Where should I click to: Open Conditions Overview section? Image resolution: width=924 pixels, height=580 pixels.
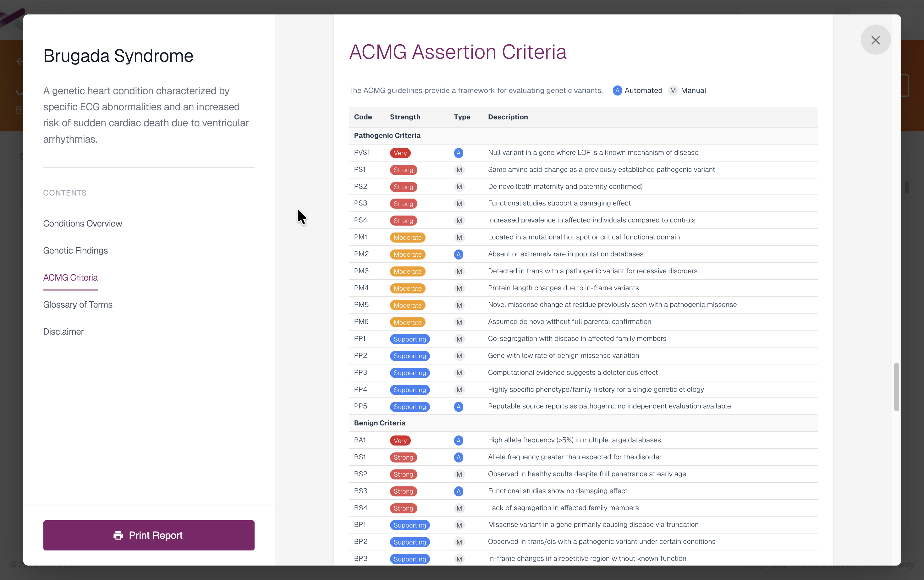coord(82,223)
